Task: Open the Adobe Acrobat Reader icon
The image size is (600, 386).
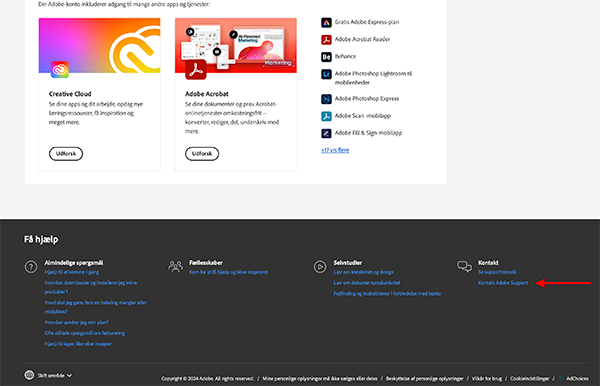Action: point(326,39)
